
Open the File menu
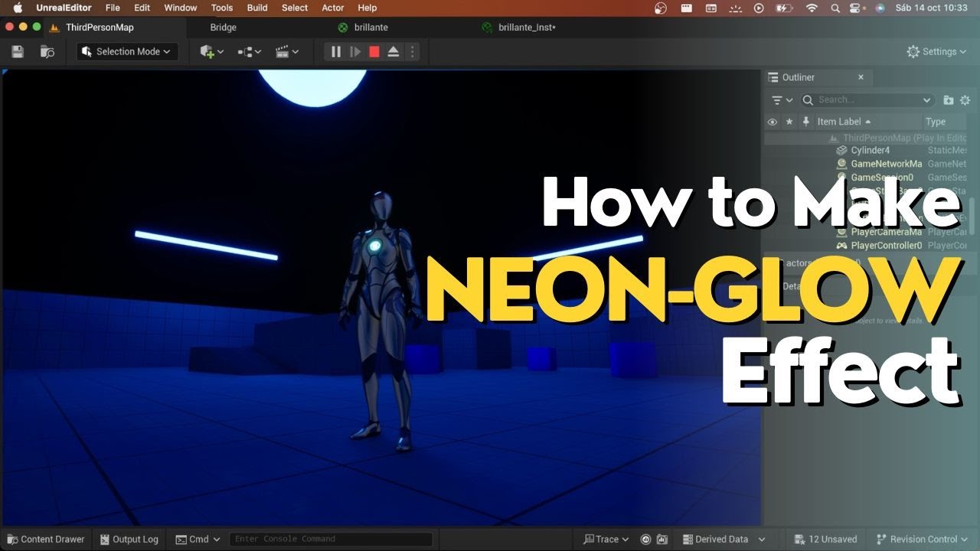[113, 8]
